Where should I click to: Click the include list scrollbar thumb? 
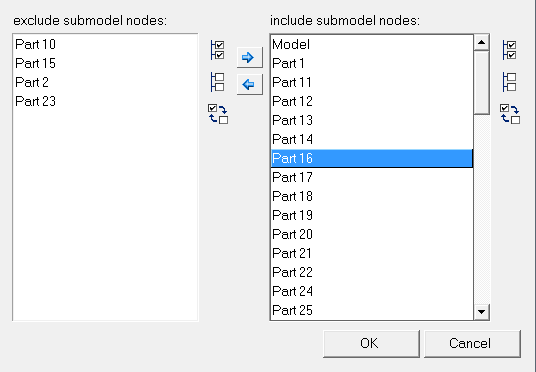(x=481, y=82)
